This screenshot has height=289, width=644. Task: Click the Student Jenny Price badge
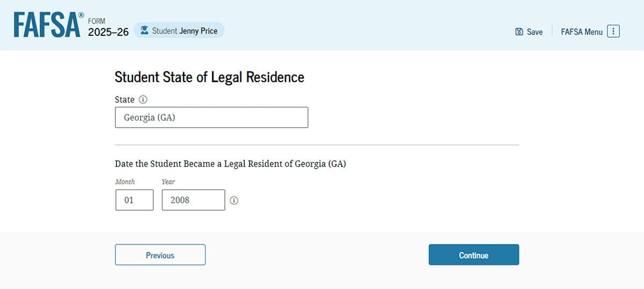[179, 31]
